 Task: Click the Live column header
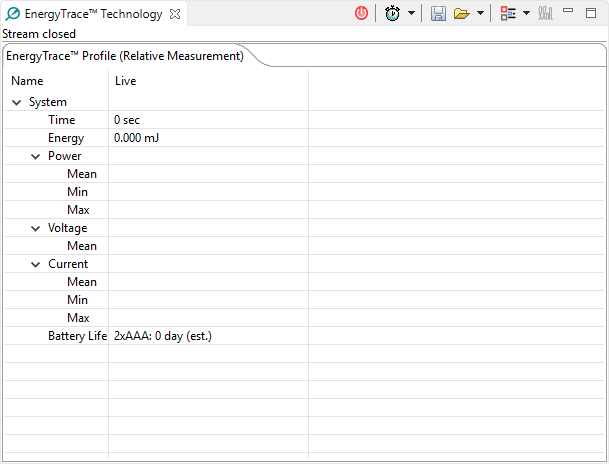click(x=209, y=81)
